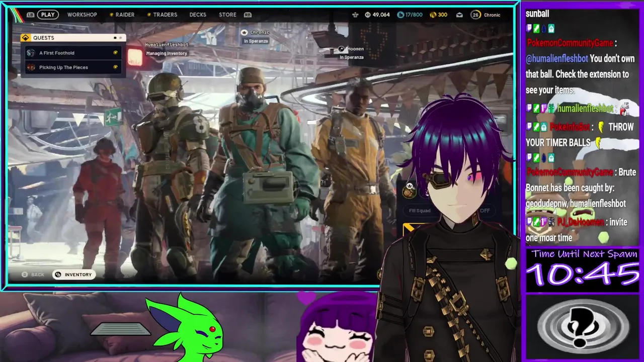The image size is (644, 362).
Task: Open the mail inbox icon
Action: click(459, 15)
